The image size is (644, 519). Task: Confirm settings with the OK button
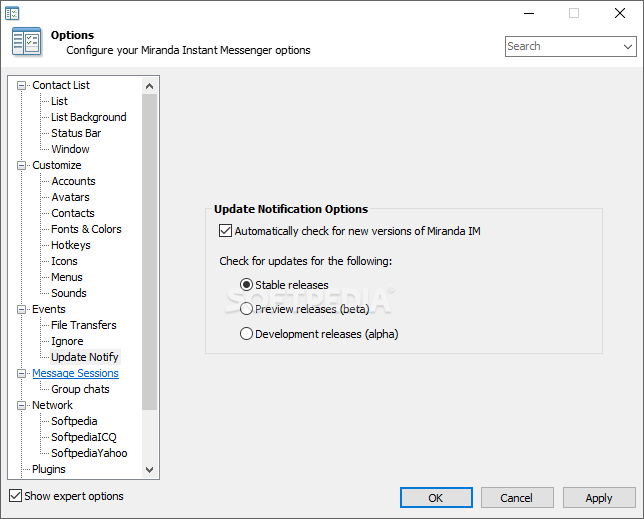[436, 498]
